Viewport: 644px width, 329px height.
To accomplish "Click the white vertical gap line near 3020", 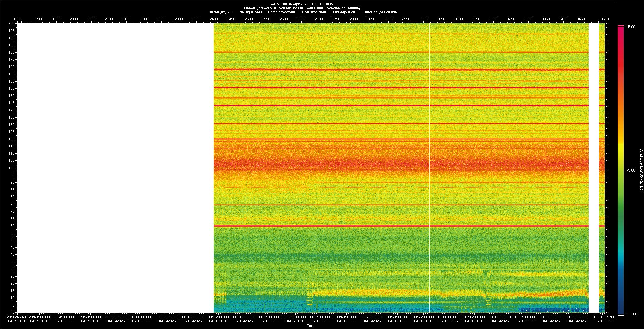I will tap(430, 168).
